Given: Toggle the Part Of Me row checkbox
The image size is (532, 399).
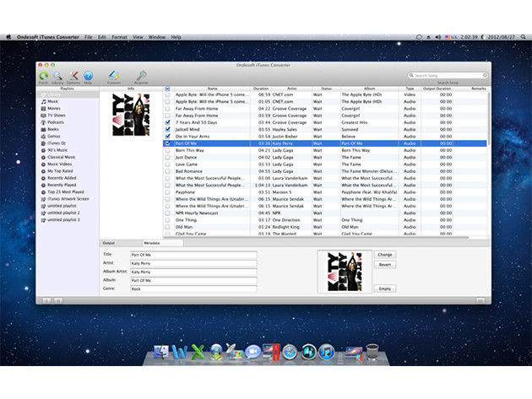Looking at the screenshot, I should pos(167,143).
